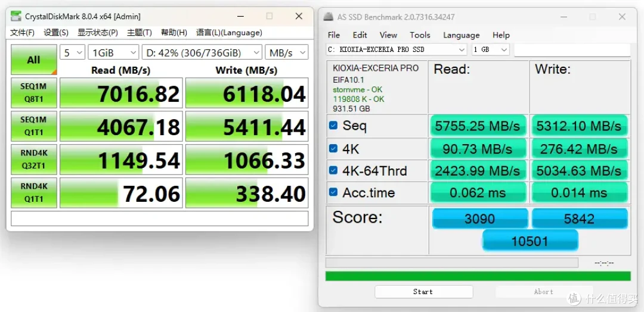Image resolution: width=644 pixels, height=312 pixels.
Task: Open 1 GB size dropdown in AS SSD
Action: [x=490, y=49]
